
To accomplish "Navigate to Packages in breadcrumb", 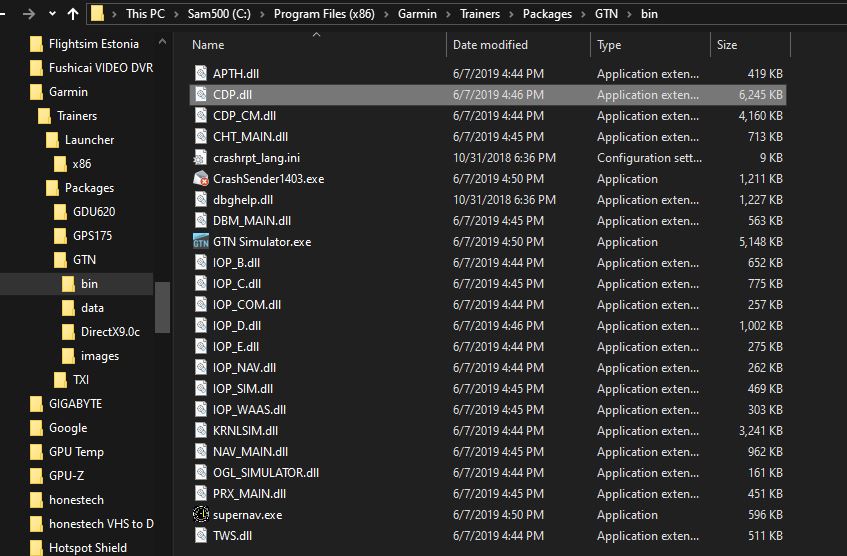I will pyautogui.click(x=547, y=14).
